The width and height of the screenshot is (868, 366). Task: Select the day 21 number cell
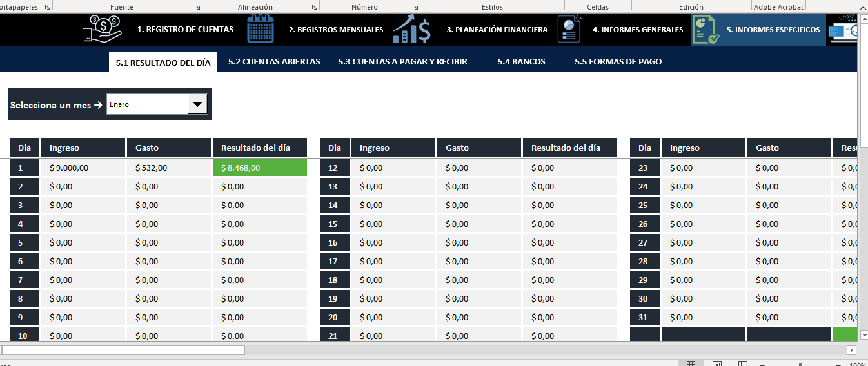coord(335,335)
